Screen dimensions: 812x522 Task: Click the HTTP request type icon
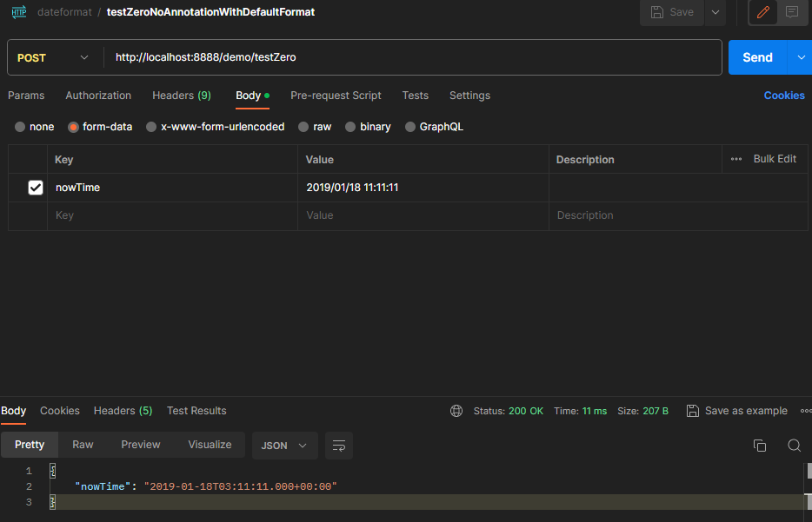[x=18, y=12]
